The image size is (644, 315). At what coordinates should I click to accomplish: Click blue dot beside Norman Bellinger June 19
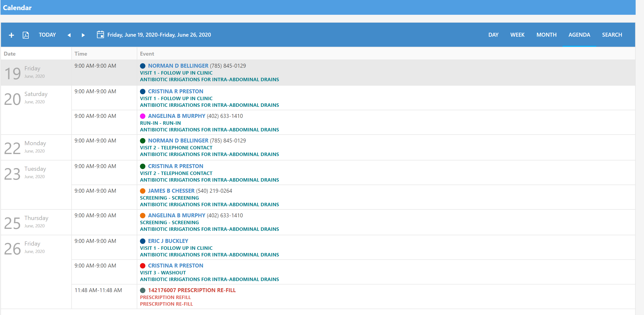click(142, 66)
